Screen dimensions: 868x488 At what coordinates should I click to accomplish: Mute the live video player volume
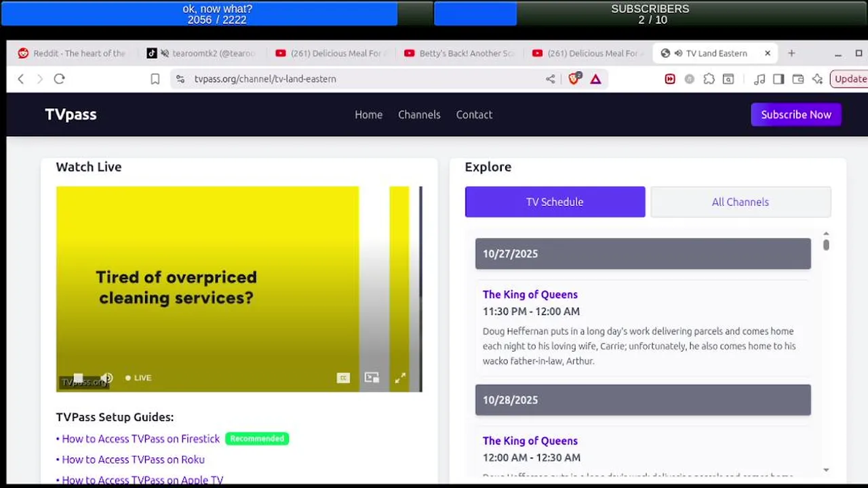106,378
